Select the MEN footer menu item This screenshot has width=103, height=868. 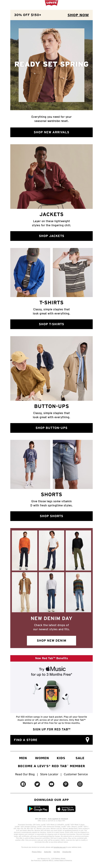(23, 758)
